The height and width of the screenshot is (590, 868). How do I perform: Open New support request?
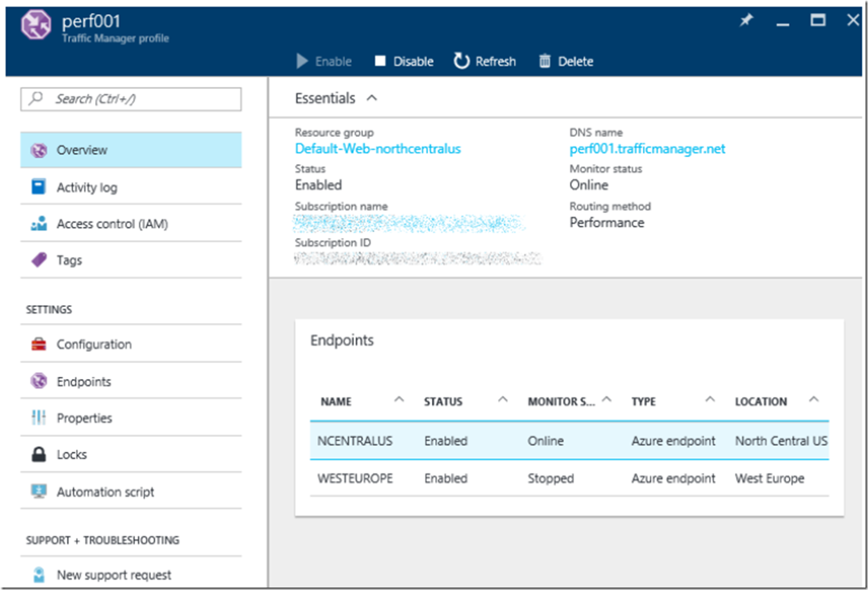coord(131,575)
